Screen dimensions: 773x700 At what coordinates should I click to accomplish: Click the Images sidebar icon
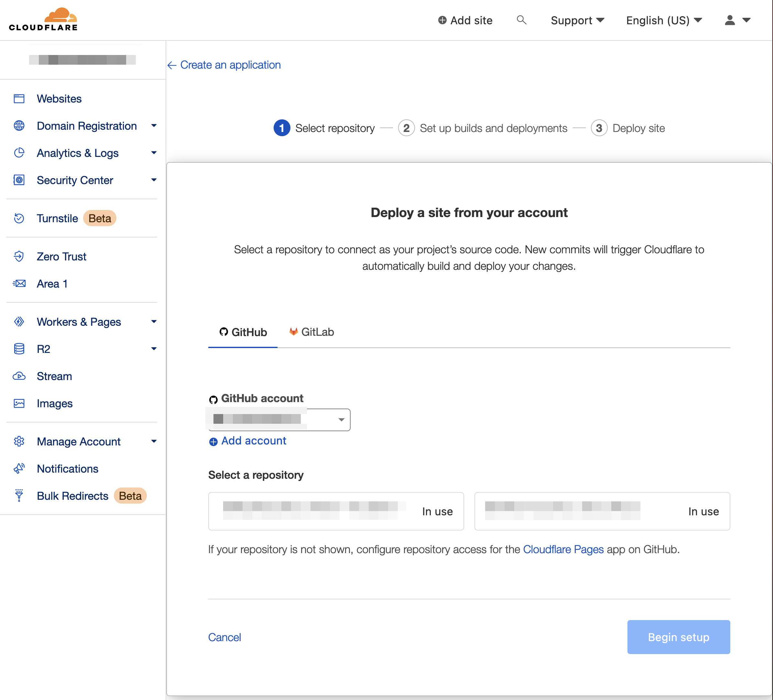pos(19,403)
